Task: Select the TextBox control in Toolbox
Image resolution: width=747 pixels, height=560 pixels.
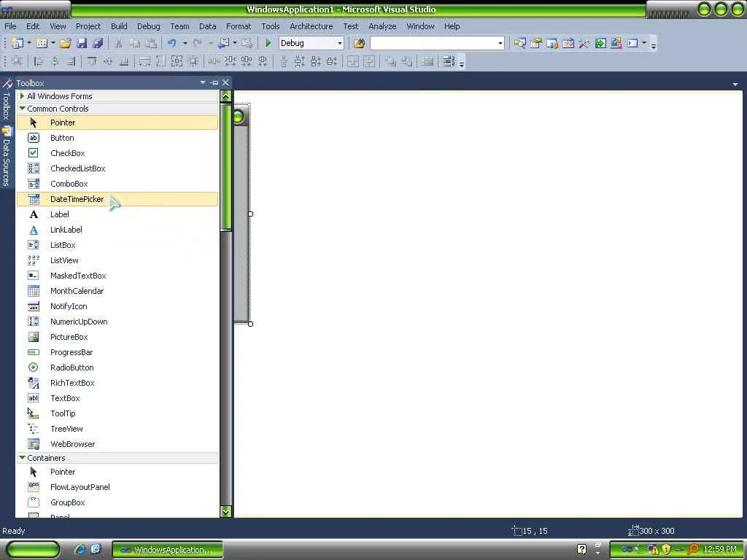Action: coord(117,398)
